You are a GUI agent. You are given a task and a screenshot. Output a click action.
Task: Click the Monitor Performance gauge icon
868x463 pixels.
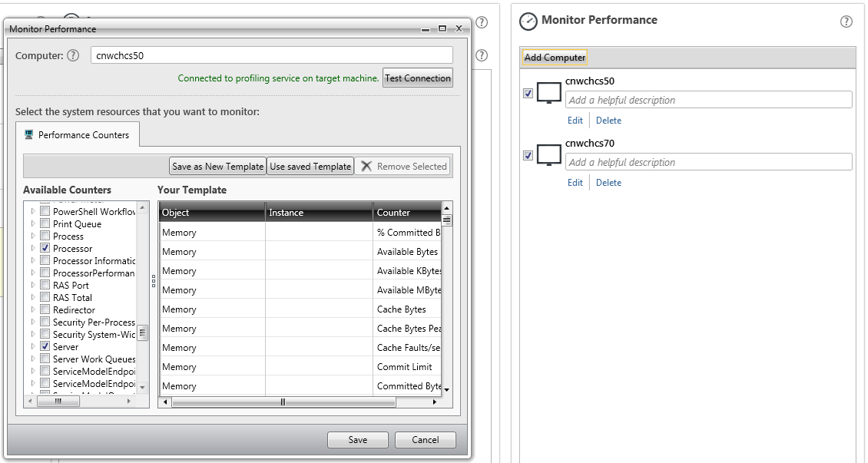coord(528,21)
